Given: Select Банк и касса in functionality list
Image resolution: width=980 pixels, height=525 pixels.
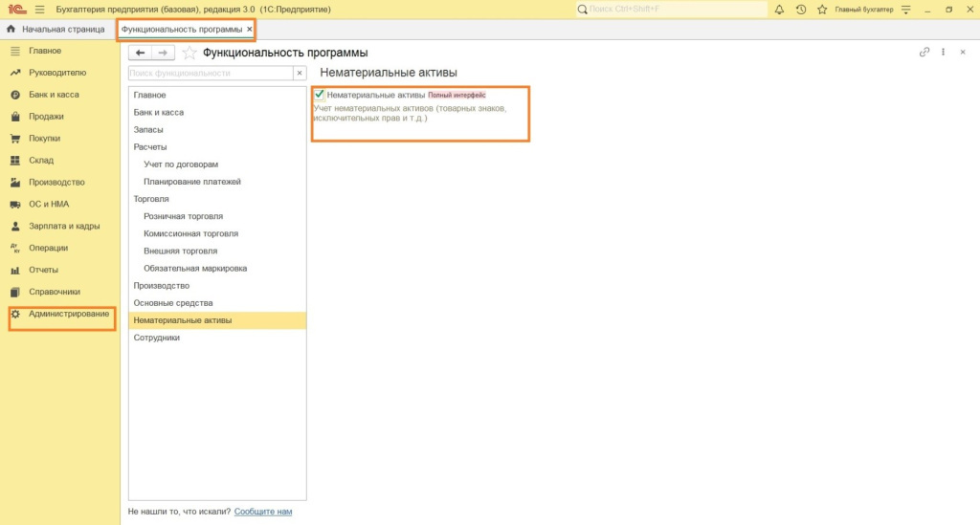Looking at the screenshot, I should coord(217,113).
